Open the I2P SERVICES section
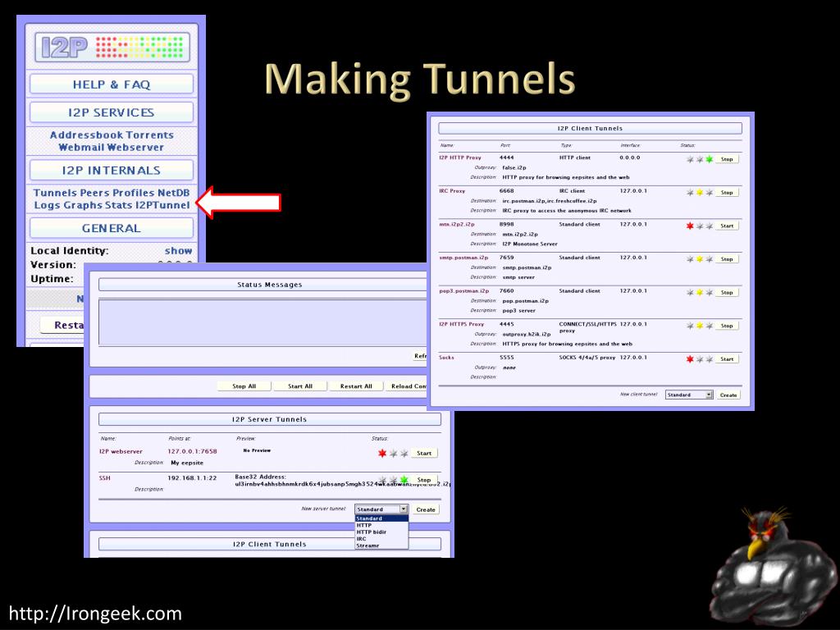Viewport: 840px width, 630px height. click(112, 112)
